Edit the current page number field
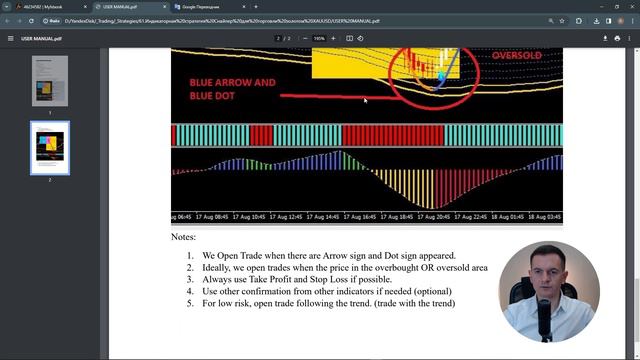Image resolution: width=640 pixels, height=360 pixels. pos(278,38)
